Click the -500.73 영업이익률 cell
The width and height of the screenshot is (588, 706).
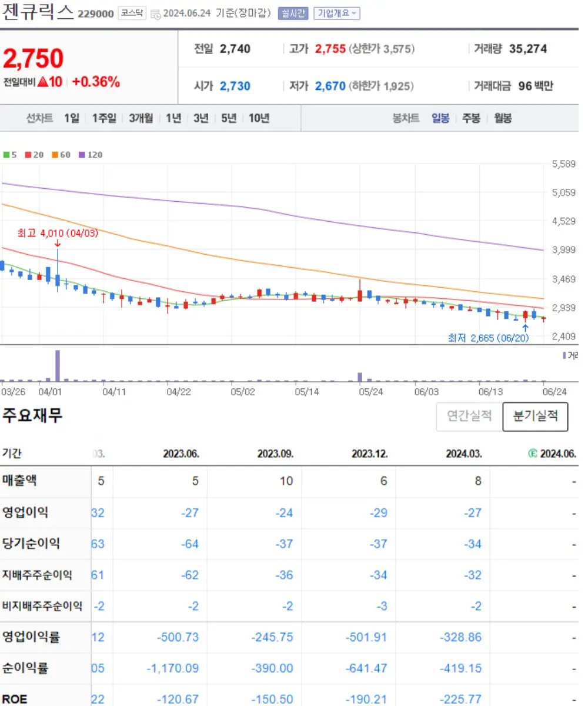(179, 637)
